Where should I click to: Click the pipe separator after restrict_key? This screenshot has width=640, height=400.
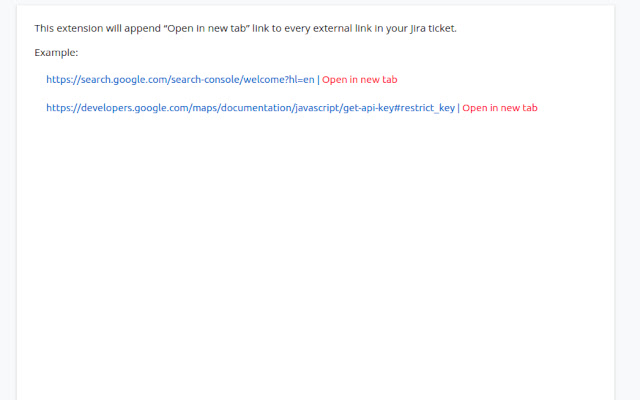pos(458,108)
